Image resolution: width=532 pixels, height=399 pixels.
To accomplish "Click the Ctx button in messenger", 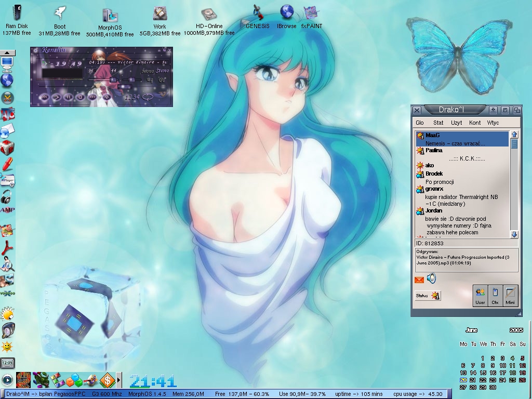I will (495, 296).
